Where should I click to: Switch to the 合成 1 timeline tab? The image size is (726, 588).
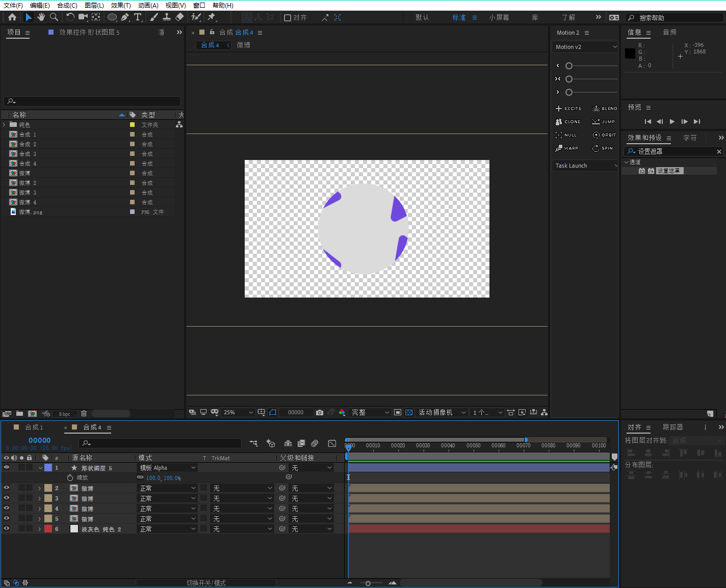click(x=34, y=427)
